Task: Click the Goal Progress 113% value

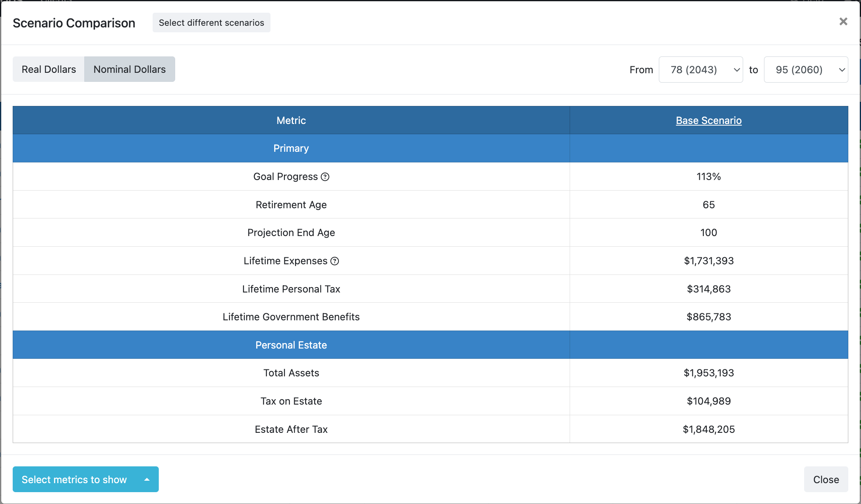Action: [x=708, y=176]
